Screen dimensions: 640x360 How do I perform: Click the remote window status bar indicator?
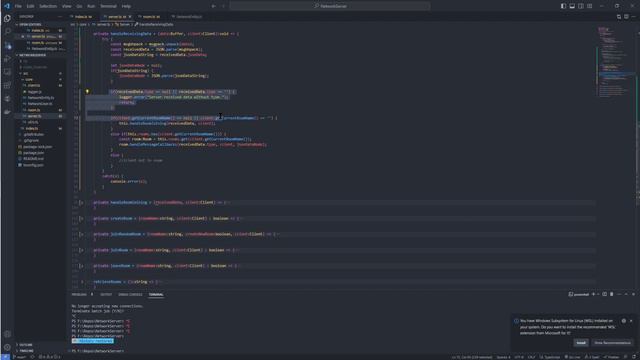pos(5,357)
